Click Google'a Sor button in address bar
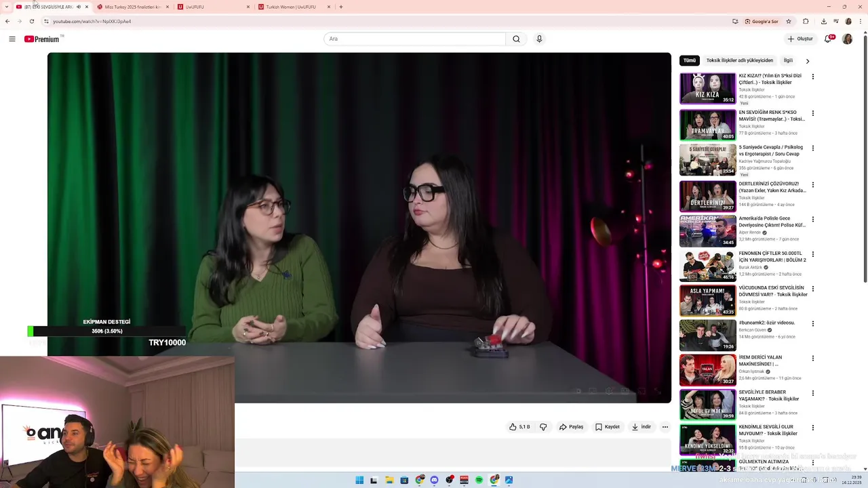 click(762, 21)
